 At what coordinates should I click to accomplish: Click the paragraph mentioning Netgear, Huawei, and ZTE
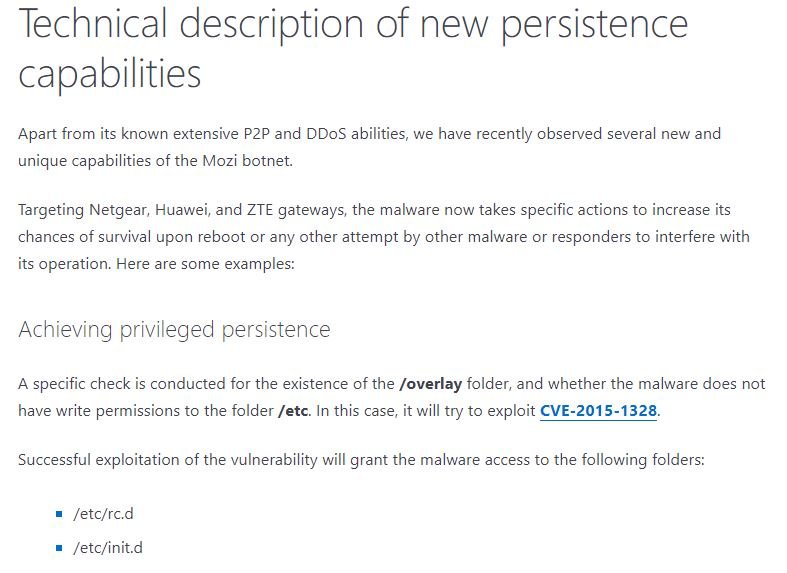[x=384, y=236]
